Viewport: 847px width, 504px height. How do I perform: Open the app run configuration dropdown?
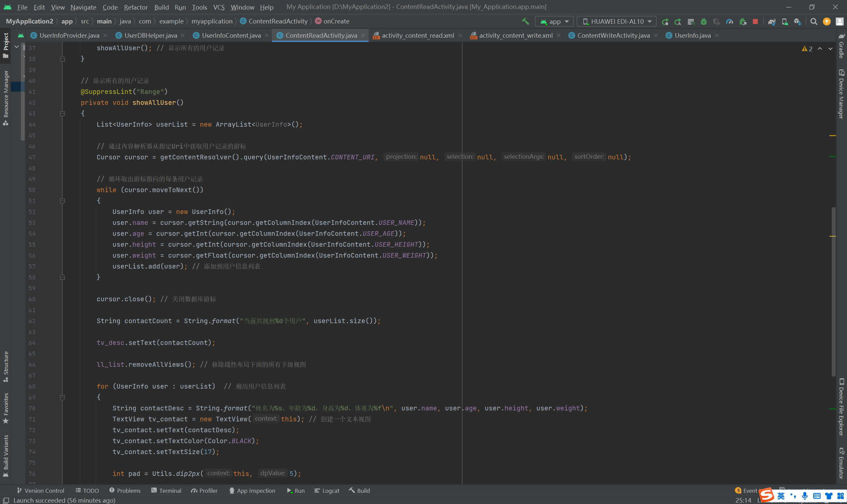coord(554,21)
